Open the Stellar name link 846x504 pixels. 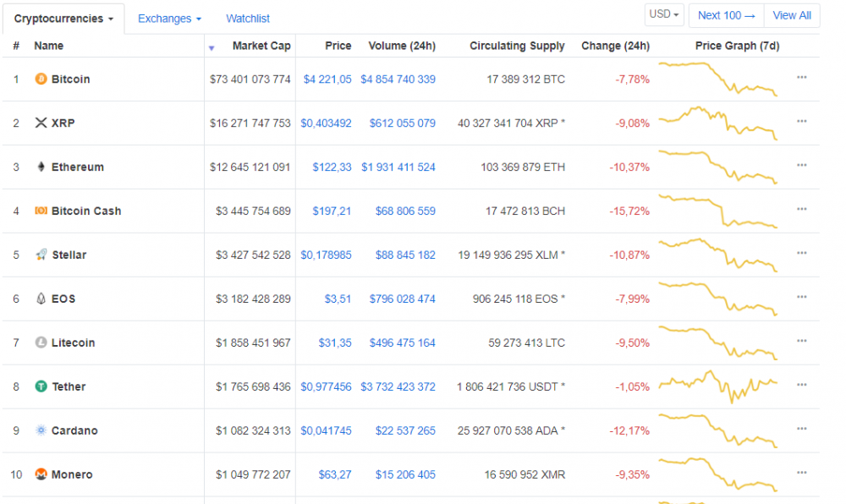[x=69, y=255]
